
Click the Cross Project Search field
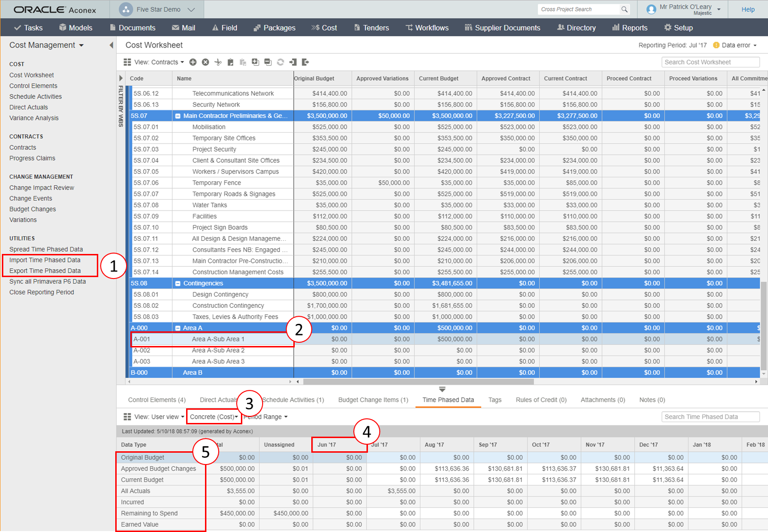578,9
